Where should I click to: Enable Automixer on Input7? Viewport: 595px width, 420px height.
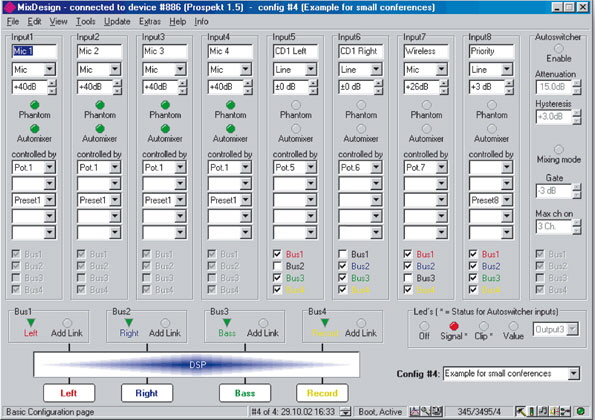point(426,129)
